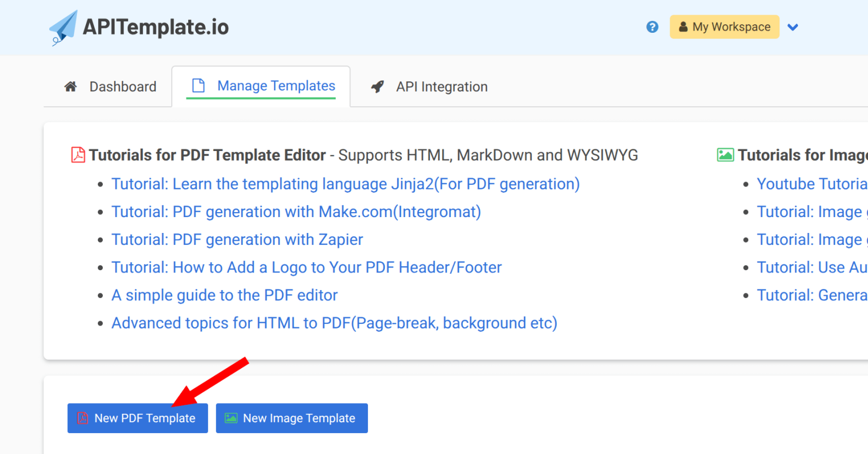The image size is (868, 454).
Task: Open the My Workspace menu button
Action: point(724,27)
